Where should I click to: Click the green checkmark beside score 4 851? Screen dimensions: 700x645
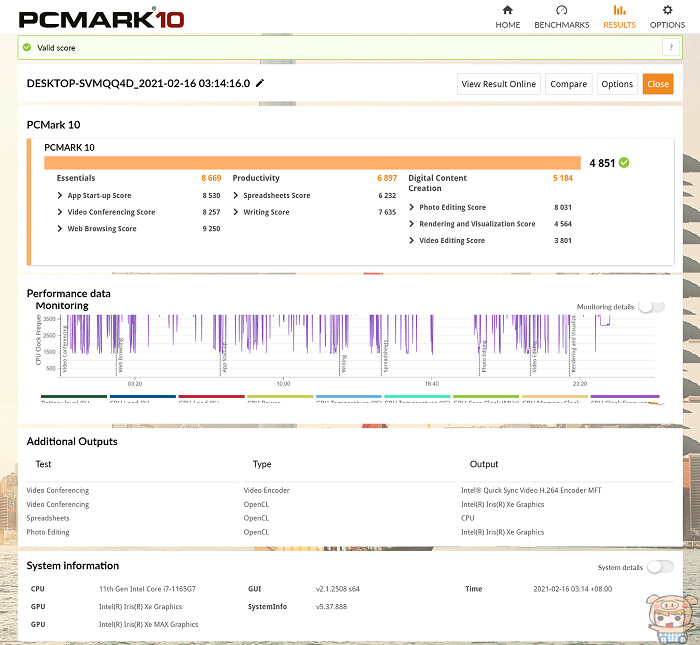624,162
